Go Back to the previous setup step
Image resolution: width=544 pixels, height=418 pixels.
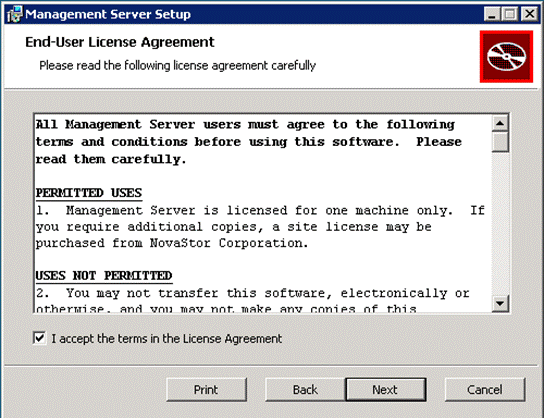(305, 390)
